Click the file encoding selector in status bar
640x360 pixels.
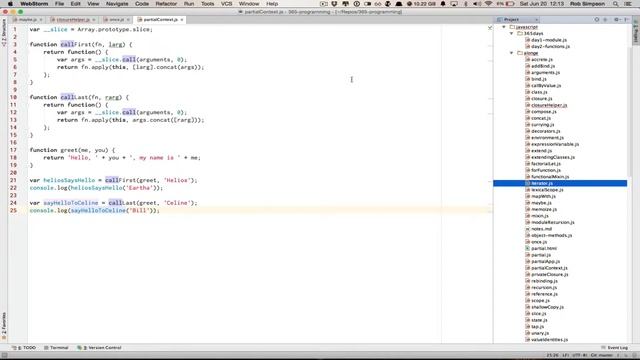(x=580, y=356)
